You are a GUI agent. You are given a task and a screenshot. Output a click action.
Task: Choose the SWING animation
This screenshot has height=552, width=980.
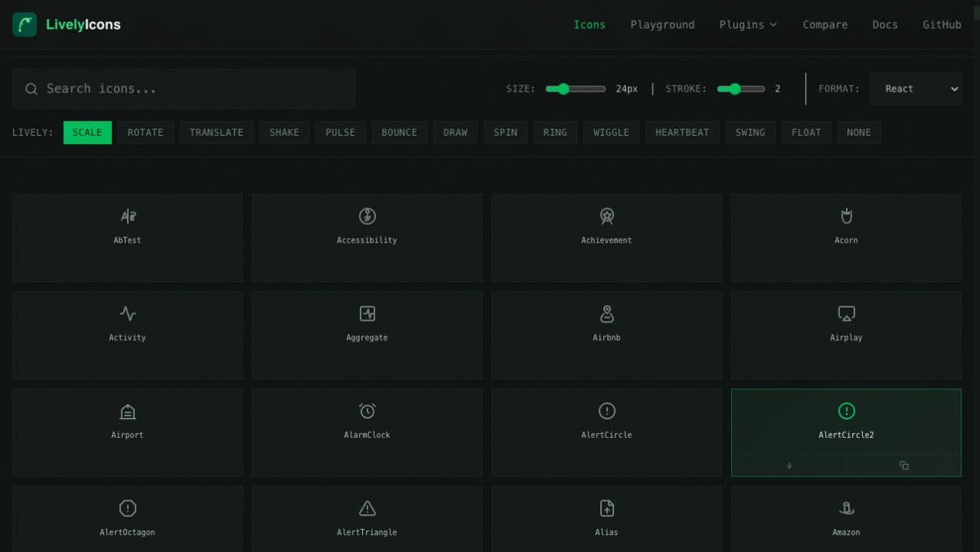point(750,133)
